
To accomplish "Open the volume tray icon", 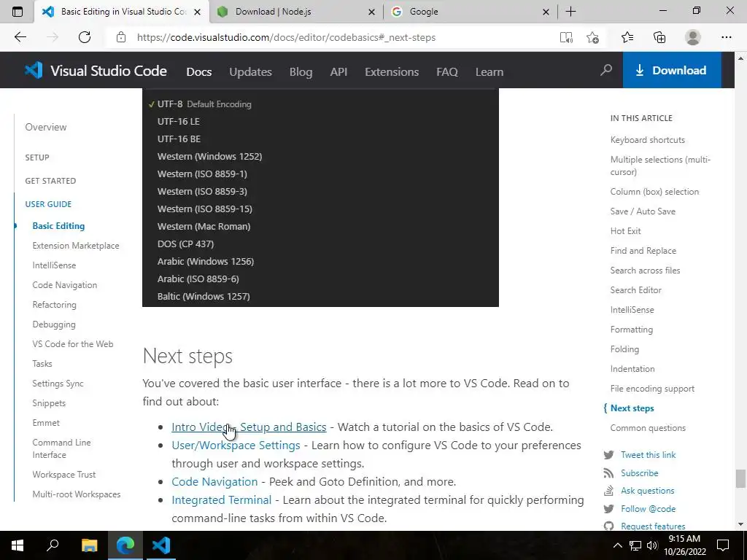I will [652, 545].
